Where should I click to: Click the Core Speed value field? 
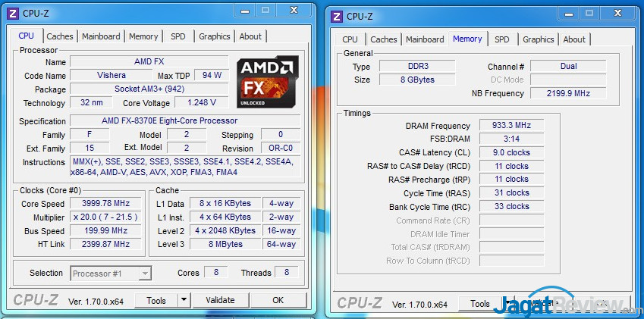pos(105,203)
